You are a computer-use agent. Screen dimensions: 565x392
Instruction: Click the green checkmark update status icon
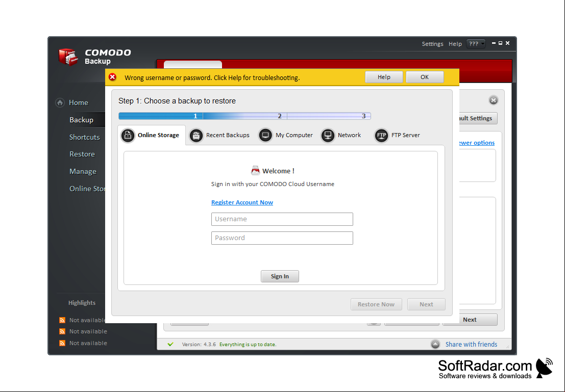pos(170,345)
